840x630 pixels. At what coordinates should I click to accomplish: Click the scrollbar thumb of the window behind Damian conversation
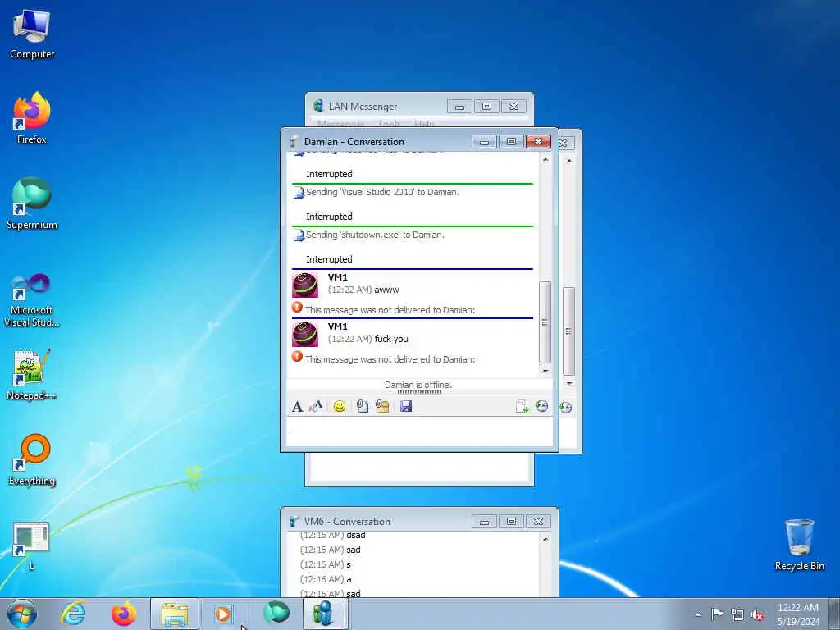pos(568,331)
